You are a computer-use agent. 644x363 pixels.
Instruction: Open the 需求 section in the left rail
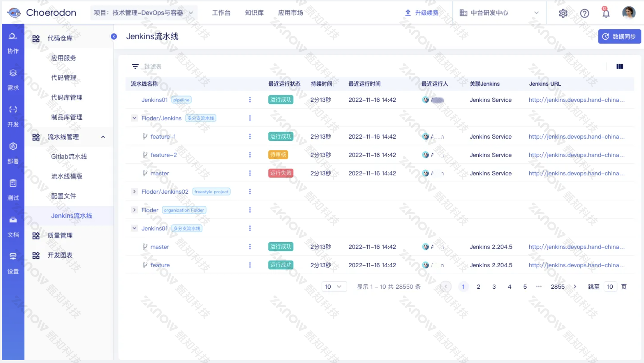pyautogui.click(x=13, y=79)
